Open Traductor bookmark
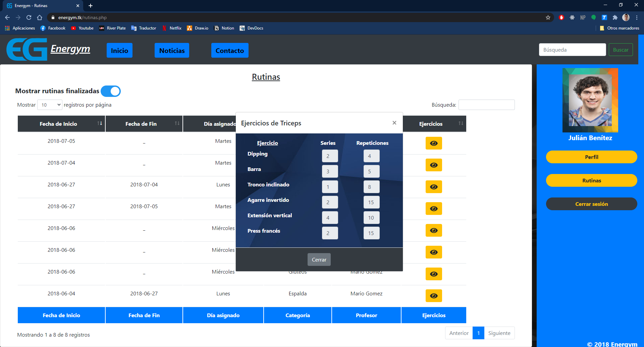The image size is (644, 347). [x=144, y=28]
